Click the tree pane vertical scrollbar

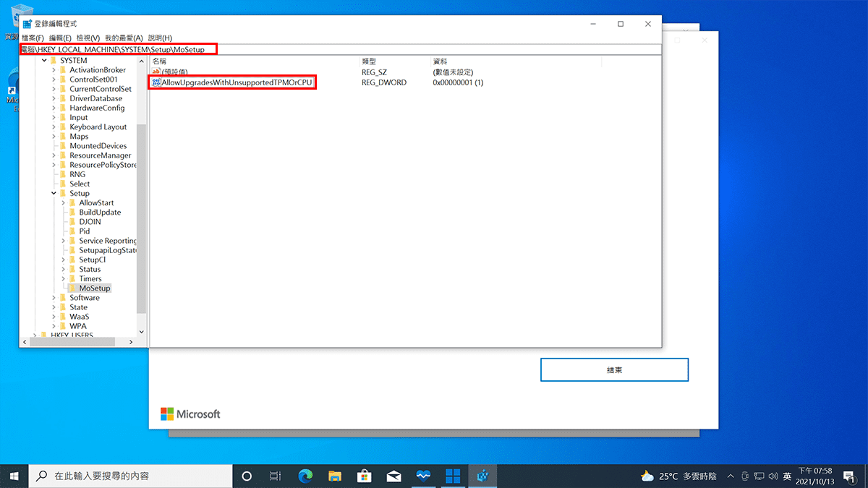point(141,217)
